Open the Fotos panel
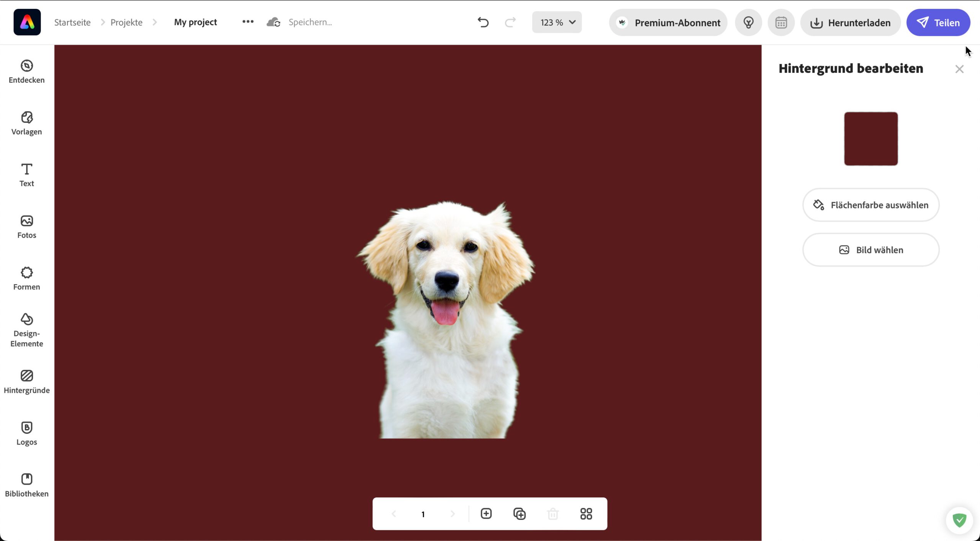The width and height of the screenshot is (980, 541). click(x=26, y=226)
